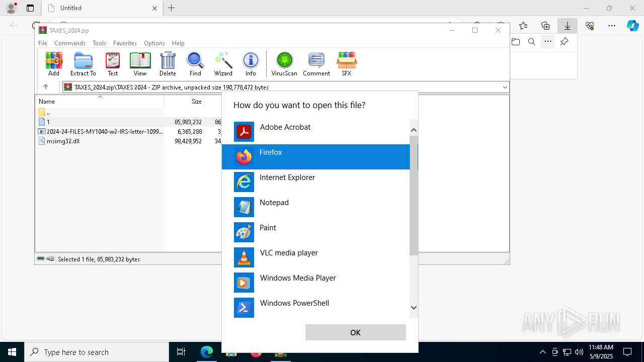
Task: Select Firefox in the app list
Action: tap(316, 157)
